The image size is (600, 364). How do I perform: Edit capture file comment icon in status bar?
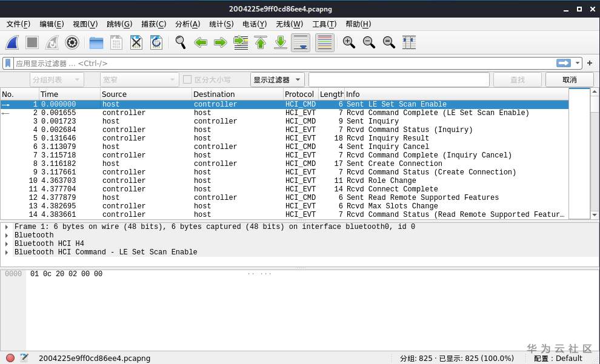(x=24, y=358)
